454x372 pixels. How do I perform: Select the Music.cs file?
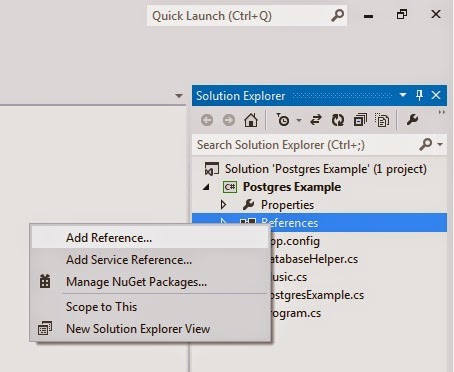point(289,277)
